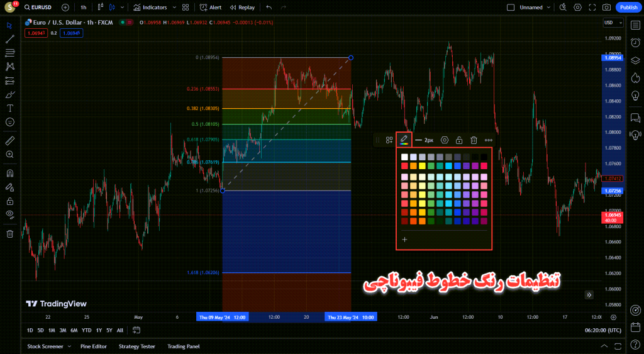Image resolution: width=644 pixels, height=354 pixels.
Task: Hide all drawings with eye icon
Action: 10,214
